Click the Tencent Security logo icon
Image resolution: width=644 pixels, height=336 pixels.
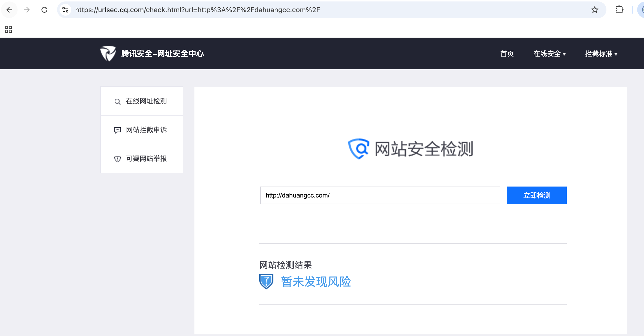pyautogui.click(x=108, y=53)
